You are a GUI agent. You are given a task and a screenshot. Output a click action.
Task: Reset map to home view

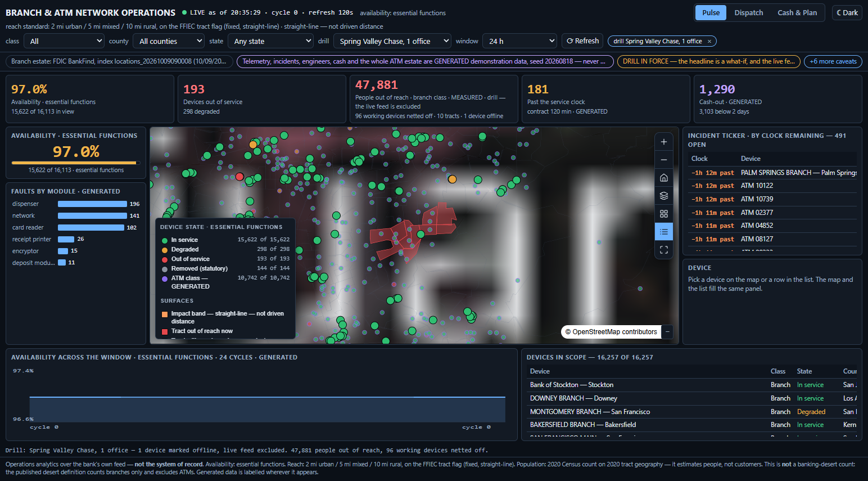point(664,178)
